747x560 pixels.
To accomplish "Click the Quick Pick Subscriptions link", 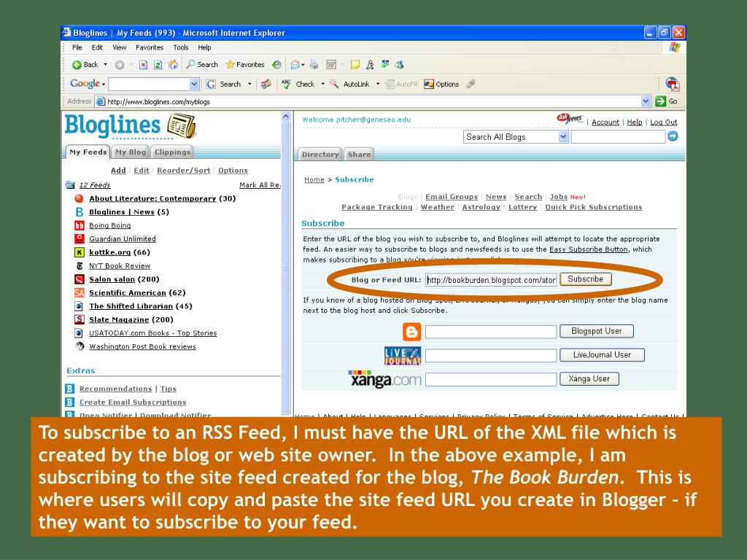I will 594,207.
